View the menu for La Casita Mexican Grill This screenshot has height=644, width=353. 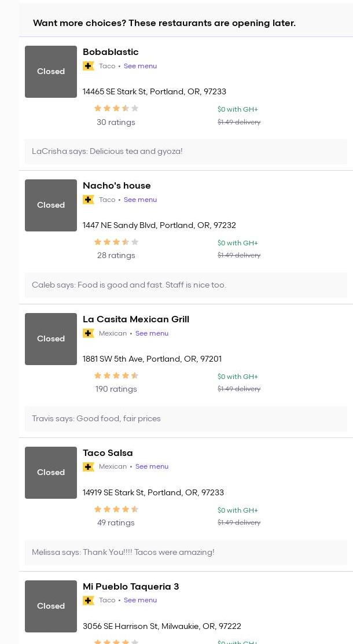[x=152, y=333]
